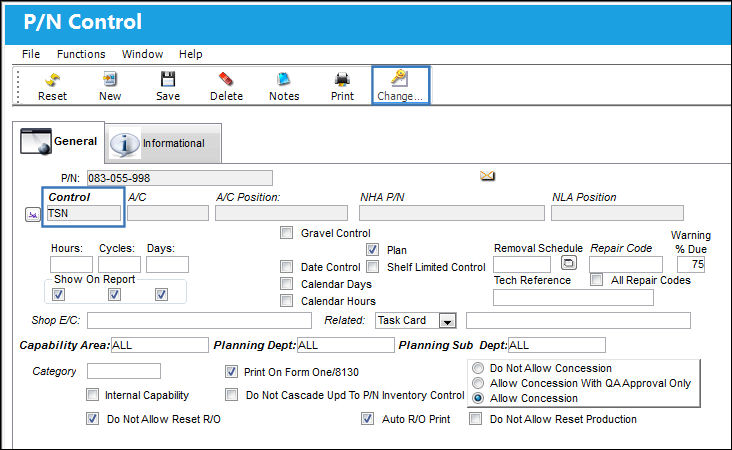Click the Cycles input box

tap(119, 264)
